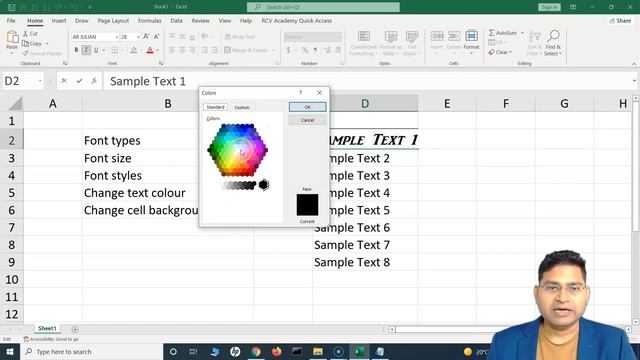640x360 pixels.
Task: Click the Delete cells icon
Action: [454, 36]
